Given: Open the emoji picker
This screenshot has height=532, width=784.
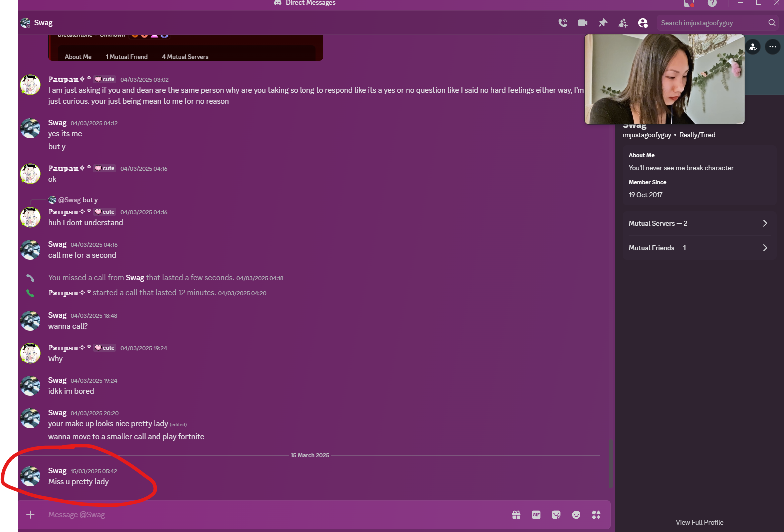Looking at the screenshot, I should pyautogui.click(x=576, y=515).
